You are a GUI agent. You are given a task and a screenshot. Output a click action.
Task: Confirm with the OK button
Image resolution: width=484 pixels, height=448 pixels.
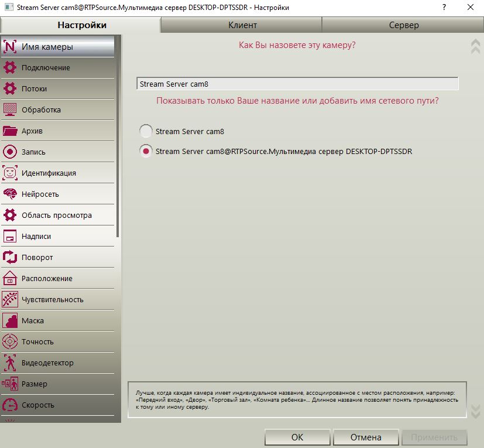coord(297,437)
